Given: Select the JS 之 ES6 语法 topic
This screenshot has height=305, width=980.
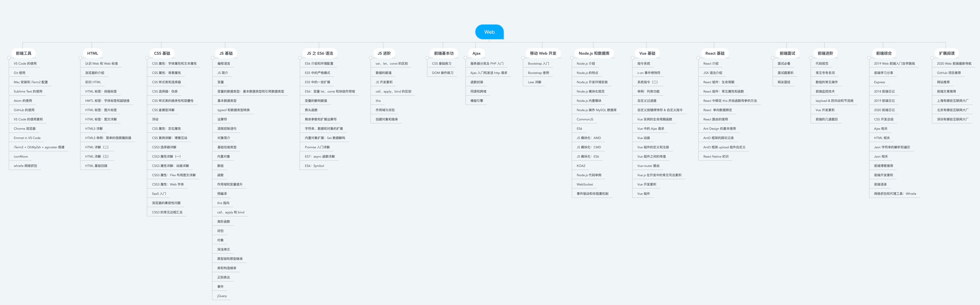Looking at the screenshot, I should click(320, 53).
